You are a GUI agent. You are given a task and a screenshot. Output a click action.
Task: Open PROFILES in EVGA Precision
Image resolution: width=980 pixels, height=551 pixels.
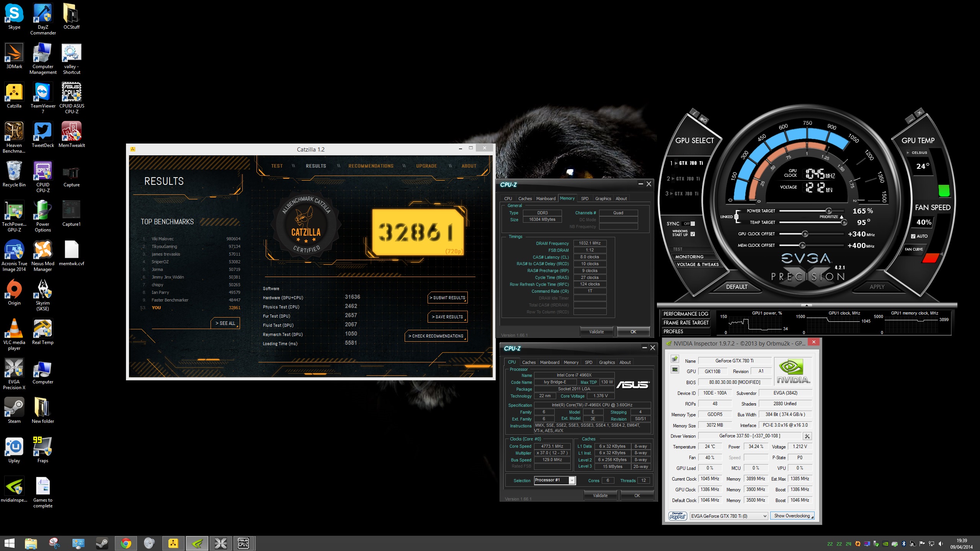click(686, 331)
